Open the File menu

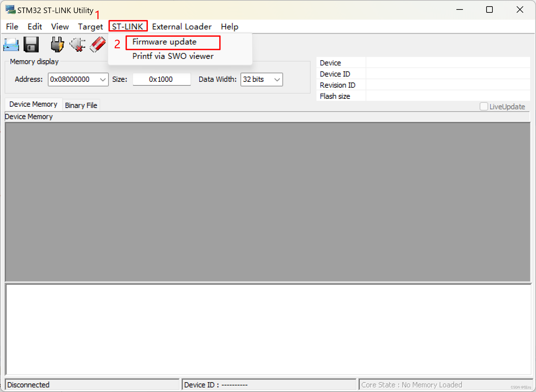(x=12, y=27)
